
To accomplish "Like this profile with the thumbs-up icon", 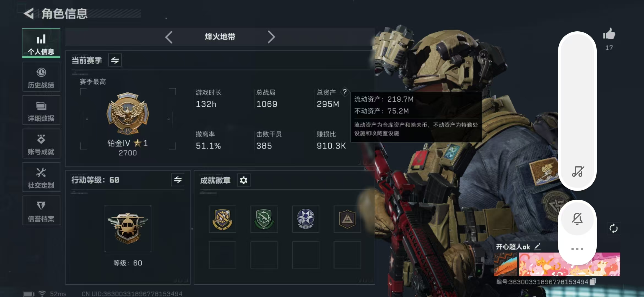I will (609, 34).
